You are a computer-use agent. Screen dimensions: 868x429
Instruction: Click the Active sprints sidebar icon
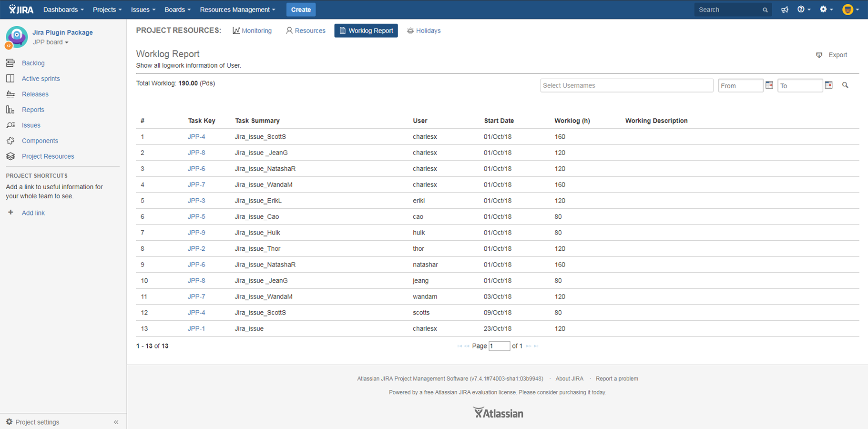10,79
